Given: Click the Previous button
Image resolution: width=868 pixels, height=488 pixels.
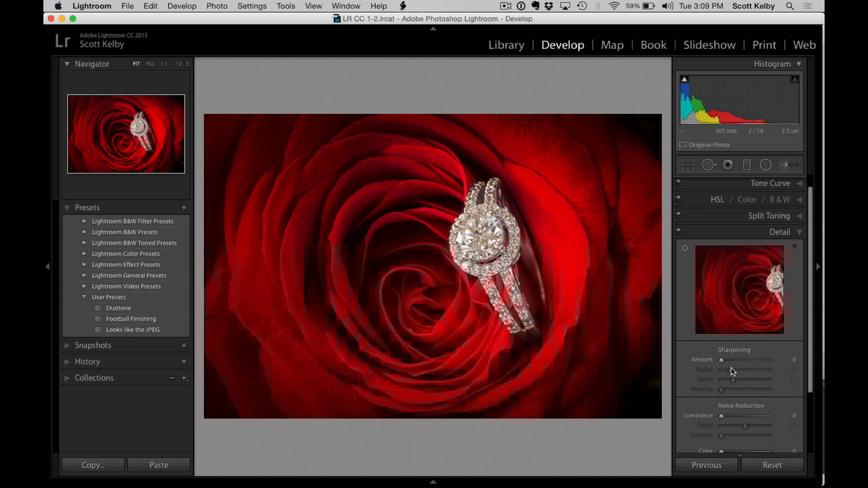Looking at the screenshot, I should (706, 465).
